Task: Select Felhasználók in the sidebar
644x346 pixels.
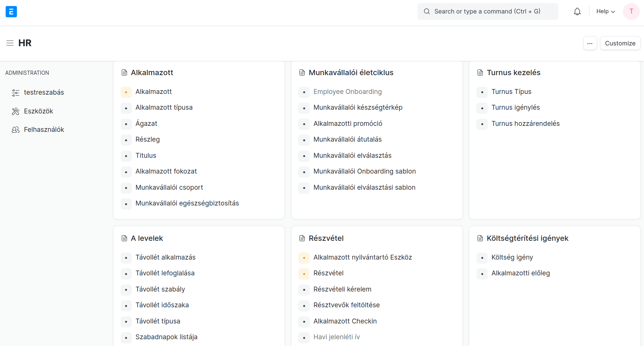Action: 44,130
